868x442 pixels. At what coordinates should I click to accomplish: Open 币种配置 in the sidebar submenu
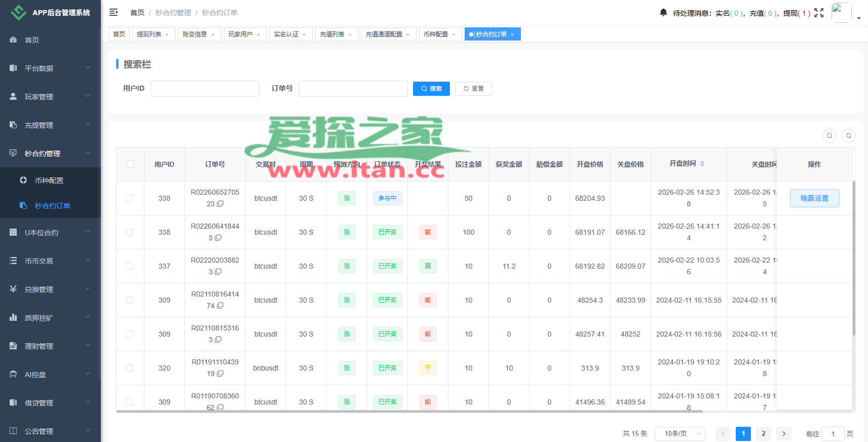point(49,180)
